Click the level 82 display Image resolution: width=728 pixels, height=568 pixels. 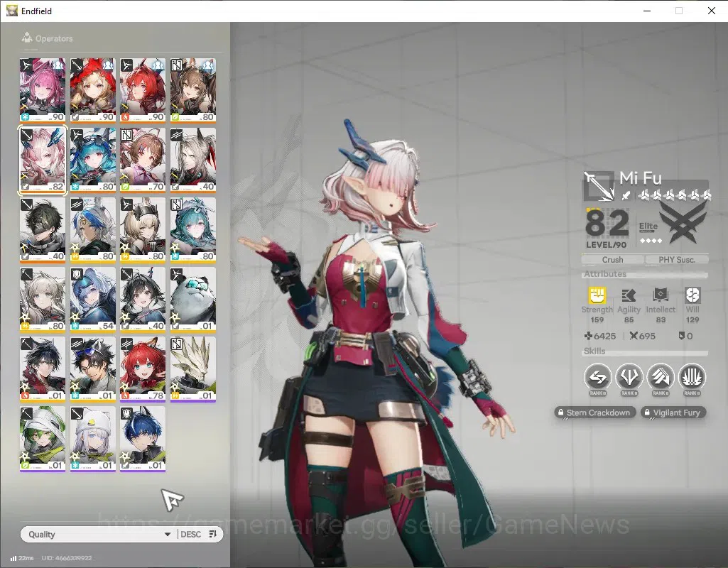(x=607, y=224)
